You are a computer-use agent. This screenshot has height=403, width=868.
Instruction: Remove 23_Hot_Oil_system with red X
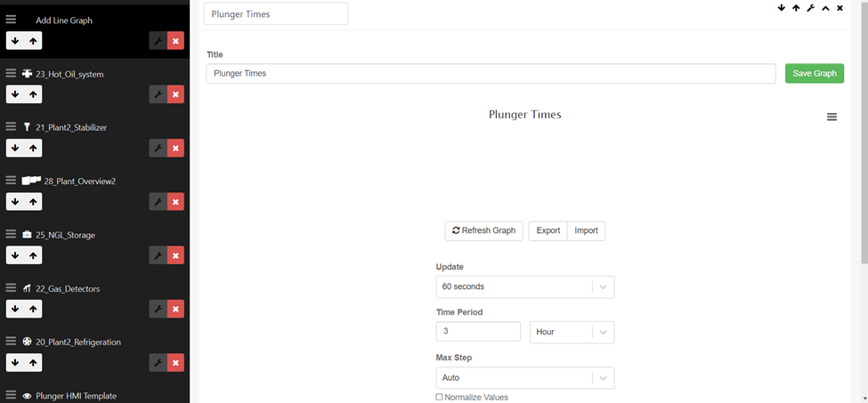click(x=175, y=94)
